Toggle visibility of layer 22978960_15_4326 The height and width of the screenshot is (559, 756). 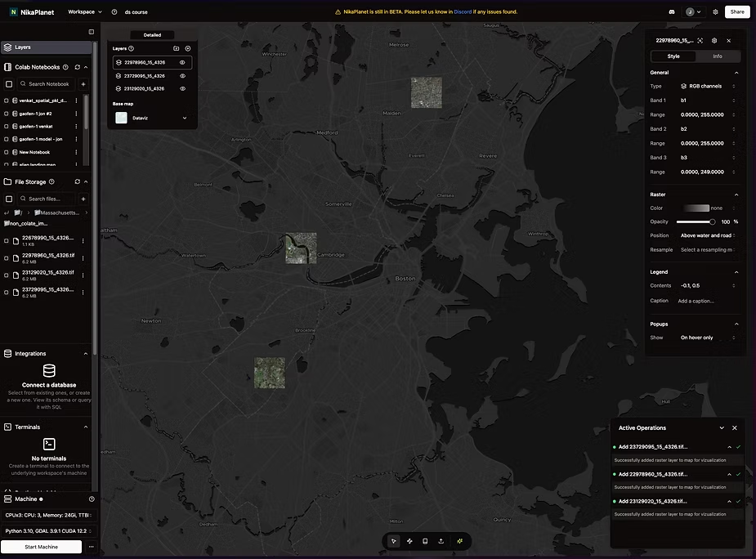click(182, 62)
